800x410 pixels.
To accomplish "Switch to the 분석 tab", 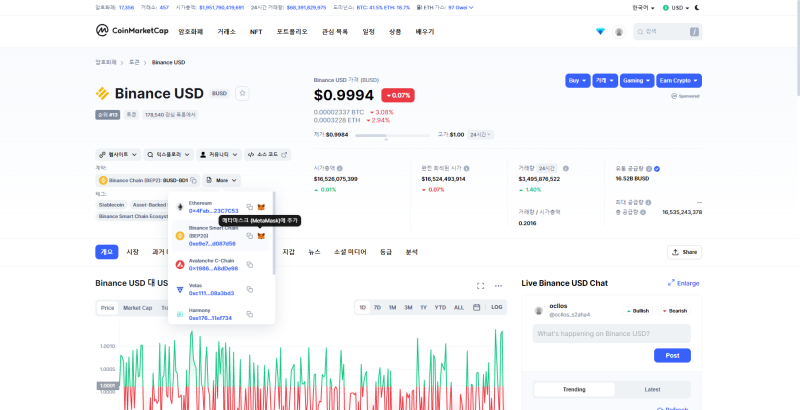I will [412, 252].
